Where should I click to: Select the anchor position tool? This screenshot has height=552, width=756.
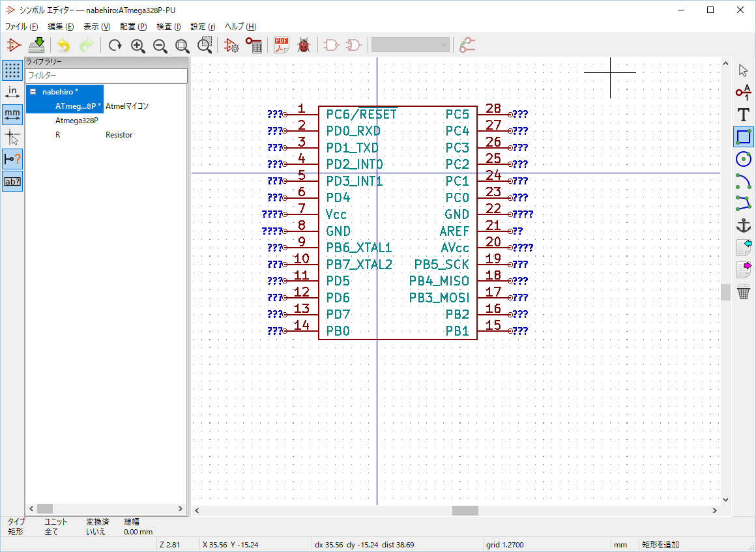(x=744, y=225)
